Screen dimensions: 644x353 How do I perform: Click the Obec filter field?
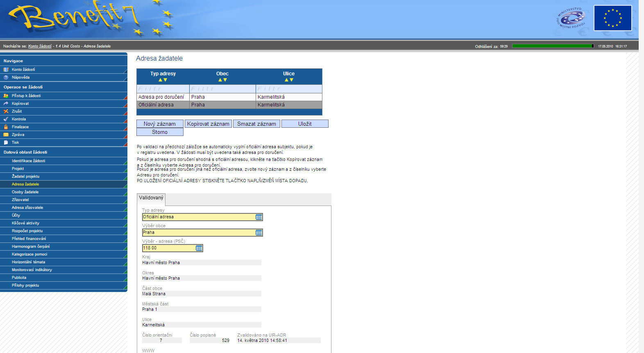point(222,89)
